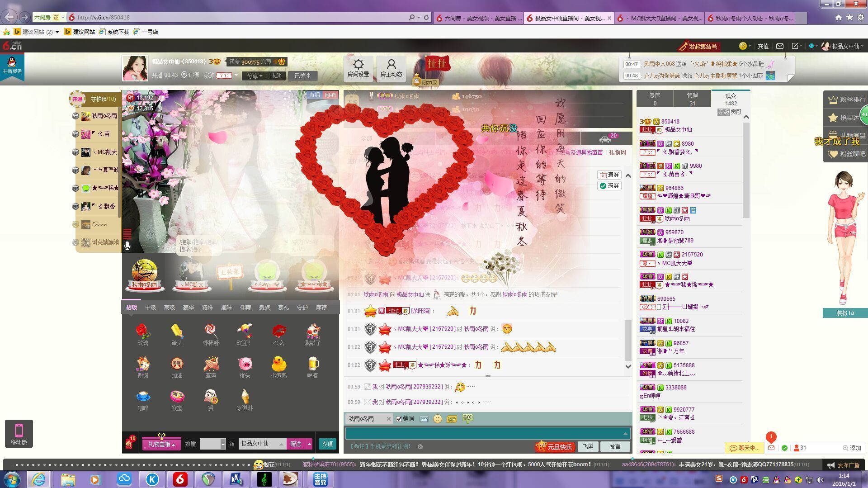This screenshot has height=488, width=868.
Task: Click the audience list scrollbar
Action: pos(746,170)
